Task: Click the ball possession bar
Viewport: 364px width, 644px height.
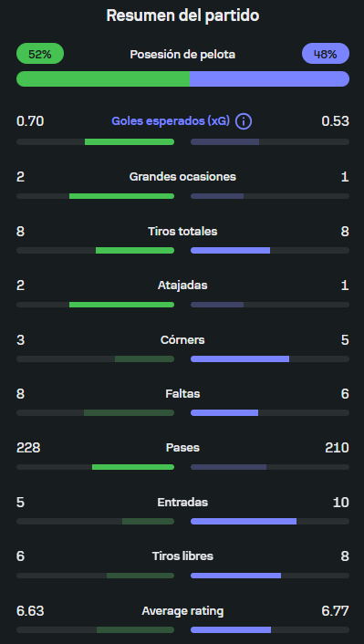Action: [x=182, y=78]
